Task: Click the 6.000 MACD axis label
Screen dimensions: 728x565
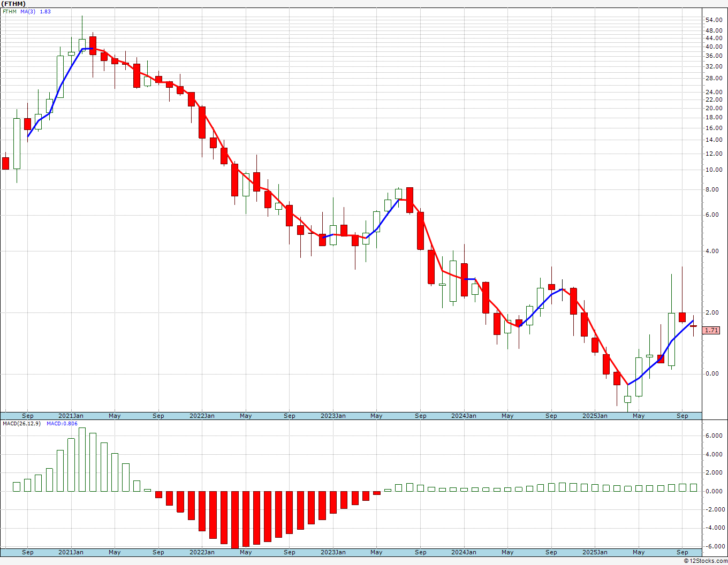Action: click(x=715, y=436)
